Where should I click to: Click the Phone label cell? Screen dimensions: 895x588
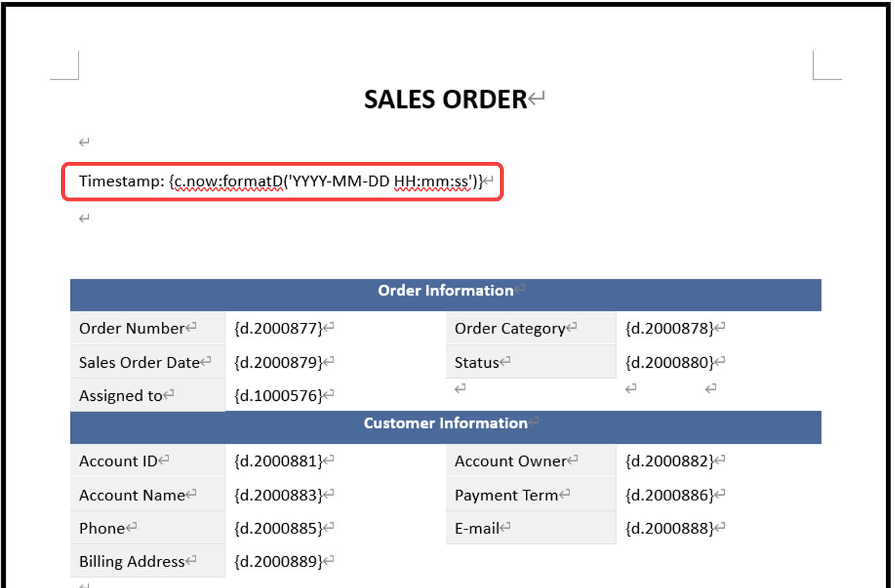102,528
